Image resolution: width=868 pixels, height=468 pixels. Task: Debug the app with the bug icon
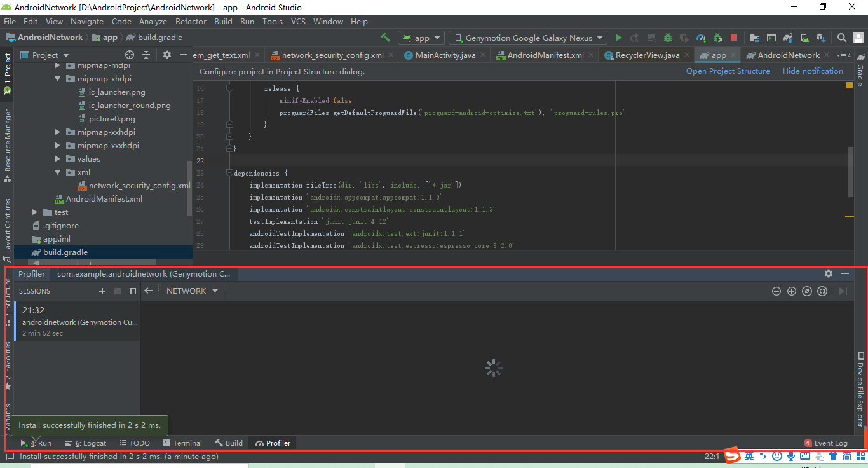tap(668, 38)
